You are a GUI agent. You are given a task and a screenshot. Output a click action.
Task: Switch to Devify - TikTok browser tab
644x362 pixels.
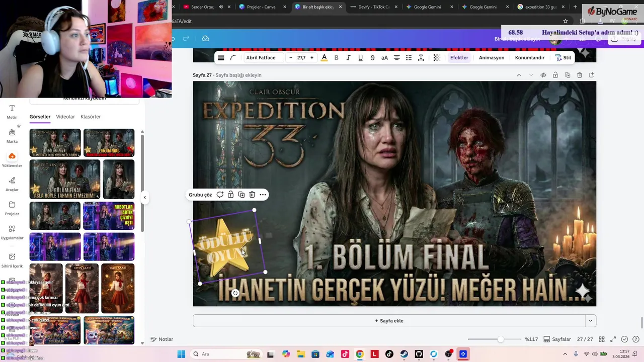point(373,7)
